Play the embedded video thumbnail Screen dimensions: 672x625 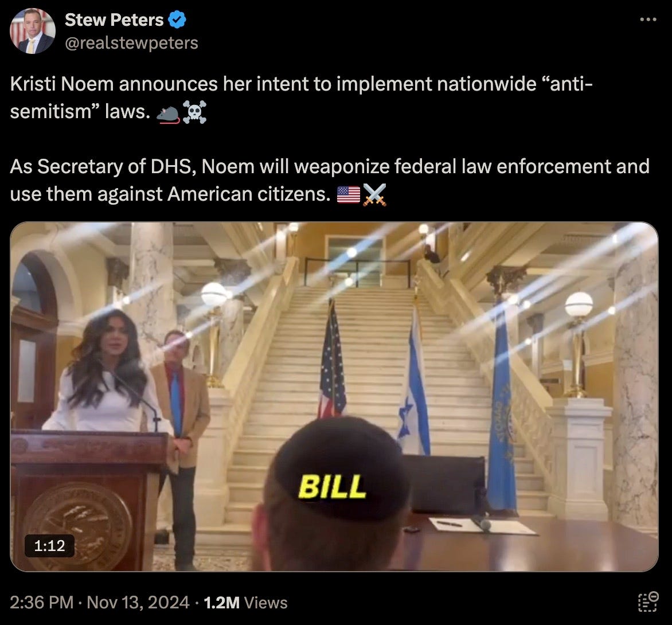click(x=334, y=397)
